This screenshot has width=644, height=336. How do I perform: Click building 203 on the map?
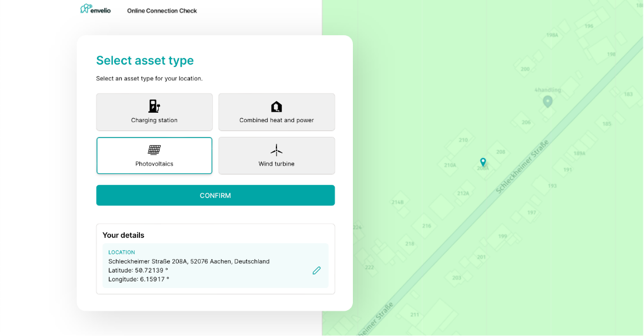(x=457, y=278)
